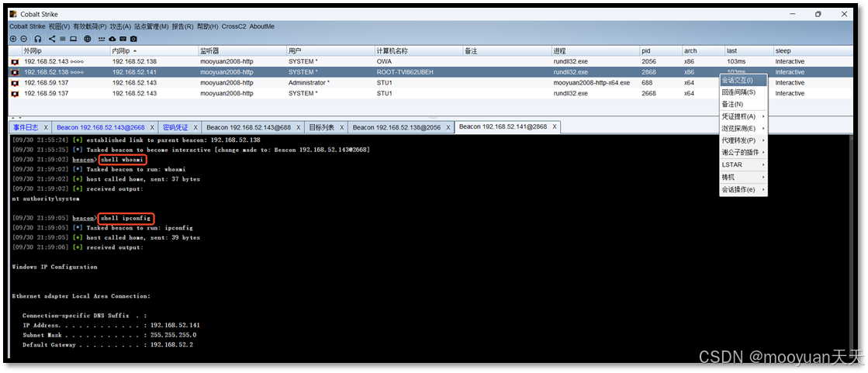Open the 有效载荷(P) menu
868x373 pixels.
click(90, 26)
